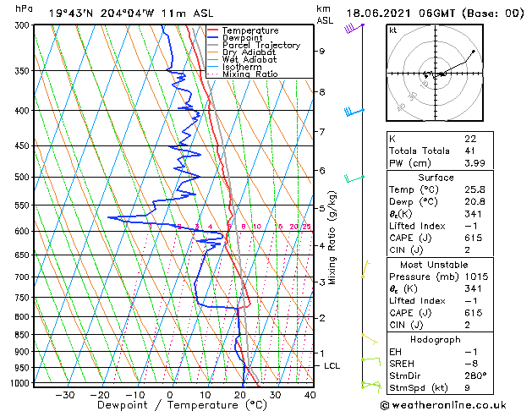
Task: Click the green wind barb near 1000 hPa
Action: tap(370, 386)
